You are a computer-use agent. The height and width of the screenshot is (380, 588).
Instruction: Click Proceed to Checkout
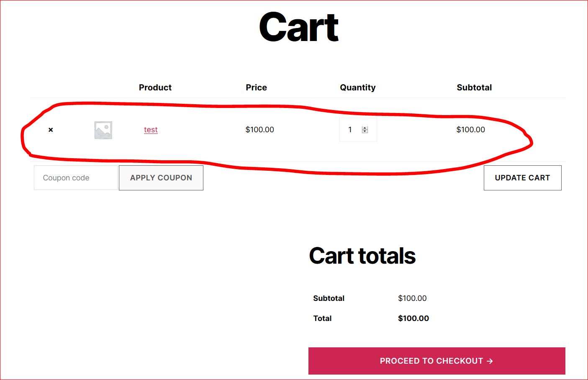(437, 361)
